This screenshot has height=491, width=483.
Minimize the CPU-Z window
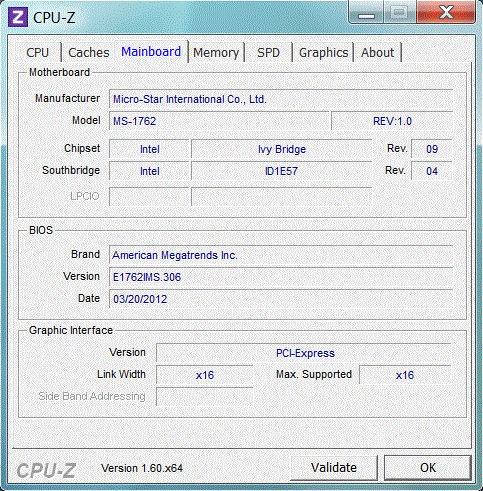tap(366, 12)
